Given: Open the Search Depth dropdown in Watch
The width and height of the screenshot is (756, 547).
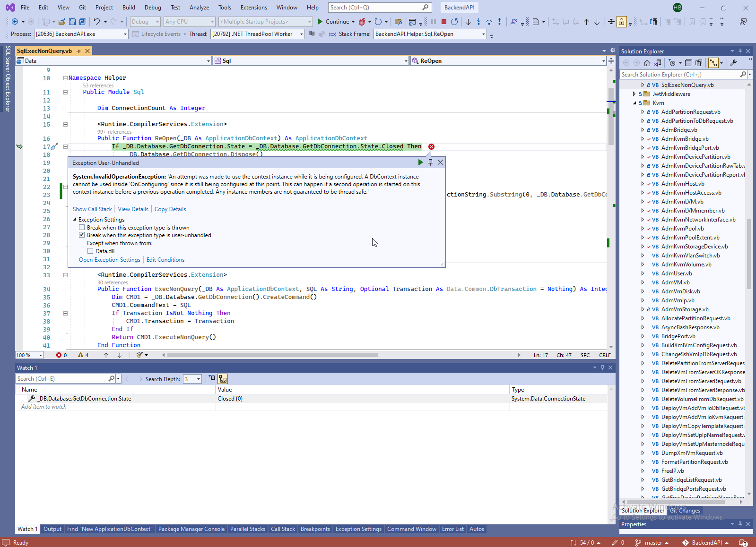Looking at the screenshot, I should (x=192, y=379).
